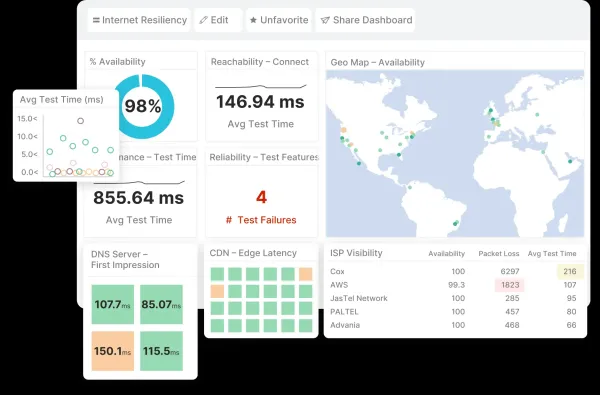Click the 15.0< axis label on scatter chart
This screenshot has width=600, height=395.
pyautogui.click(x=27, y=119)
